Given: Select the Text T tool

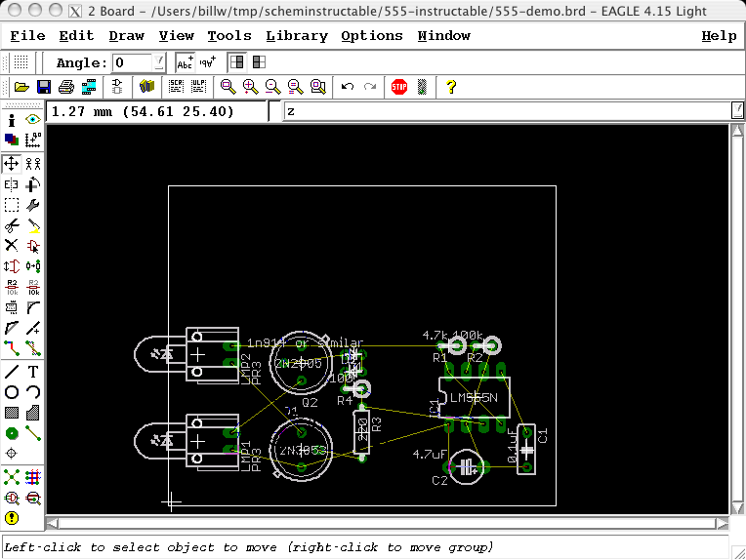Looking at the screenshot, I should 33,372.
